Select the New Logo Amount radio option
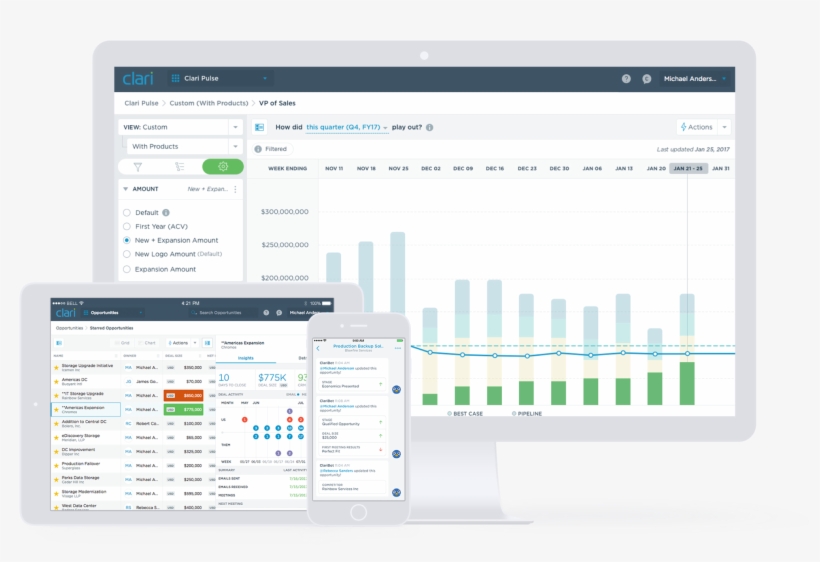Image resolution: width=820 pixels, height=562 pixels. coord(127,255)
